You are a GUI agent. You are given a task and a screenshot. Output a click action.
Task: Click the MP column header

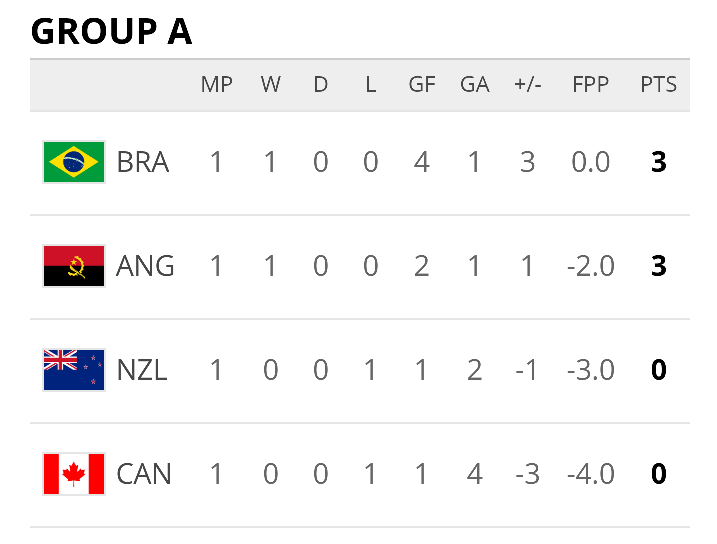click(x=217, y=85)
